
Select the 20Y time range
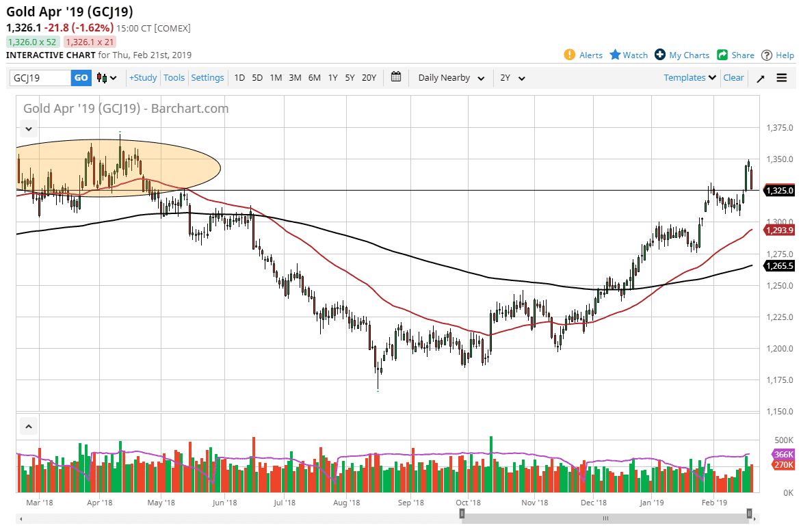tap(369, 77)
